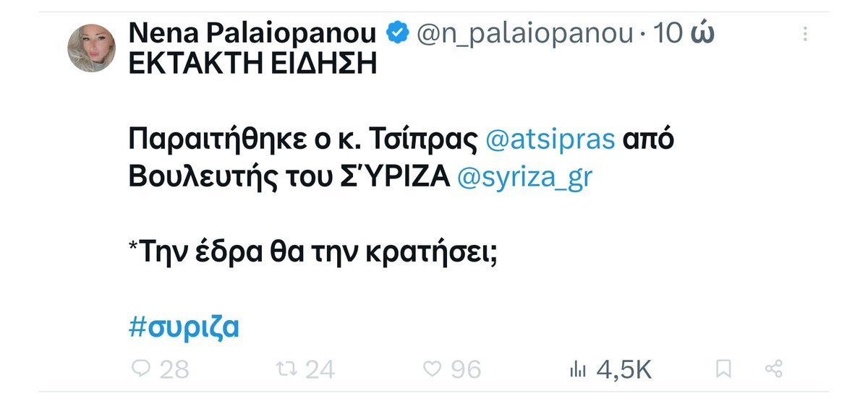Open the @atsipras mention
This screenshot has width=868, height=401.
point(547,141)
